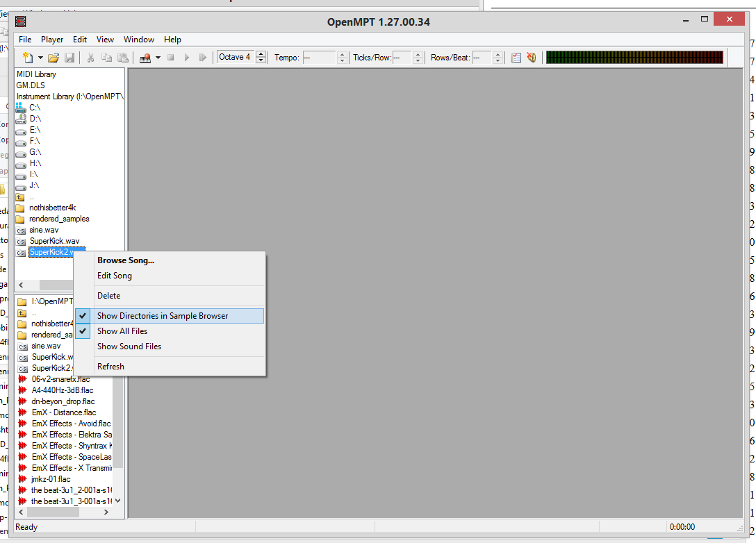756x543 pixels.
Task: Click the parent directory up-folder icon in upper tree
Action: (20, 197)
